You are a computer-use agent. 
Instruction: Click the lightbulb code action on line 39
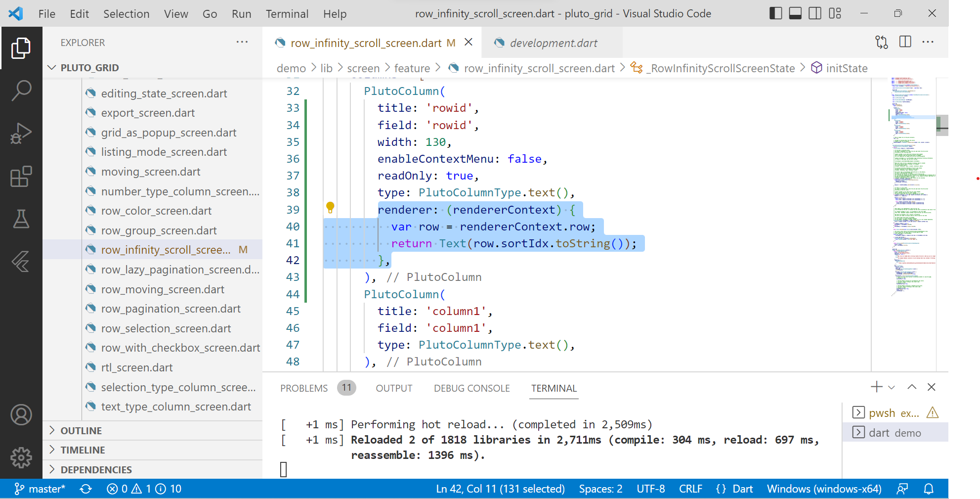330,208
